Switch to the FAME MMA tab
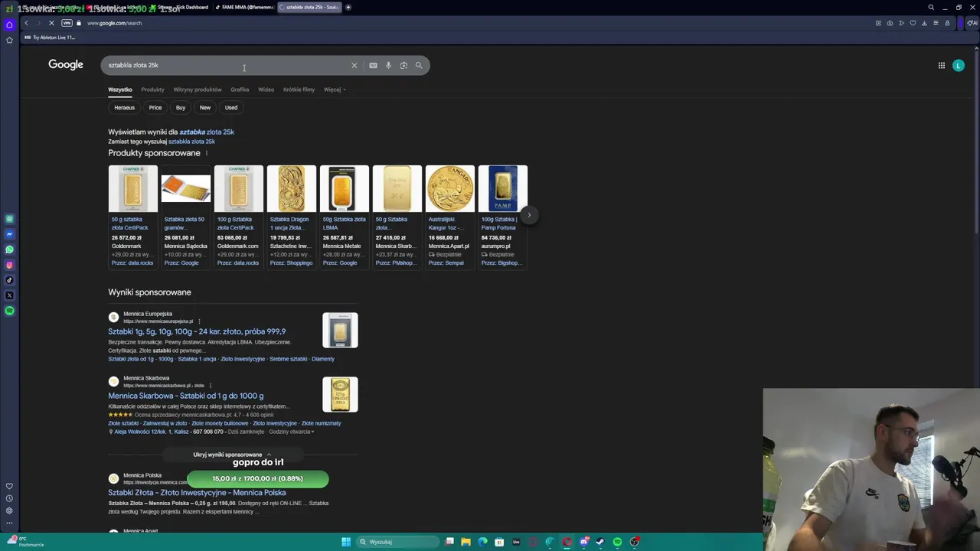This screenshot has height=551, width=980. coord(244,7)
